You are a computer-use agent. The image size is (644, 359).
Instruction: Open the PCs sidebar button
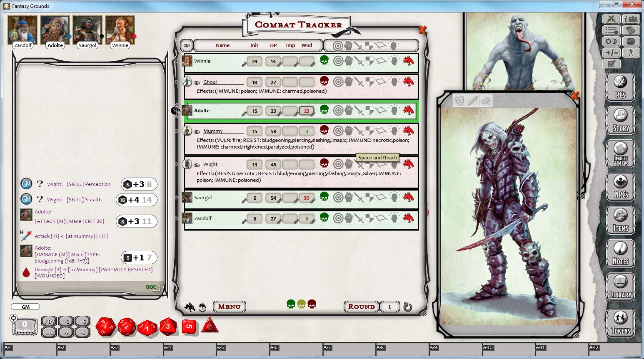(620, 87)
